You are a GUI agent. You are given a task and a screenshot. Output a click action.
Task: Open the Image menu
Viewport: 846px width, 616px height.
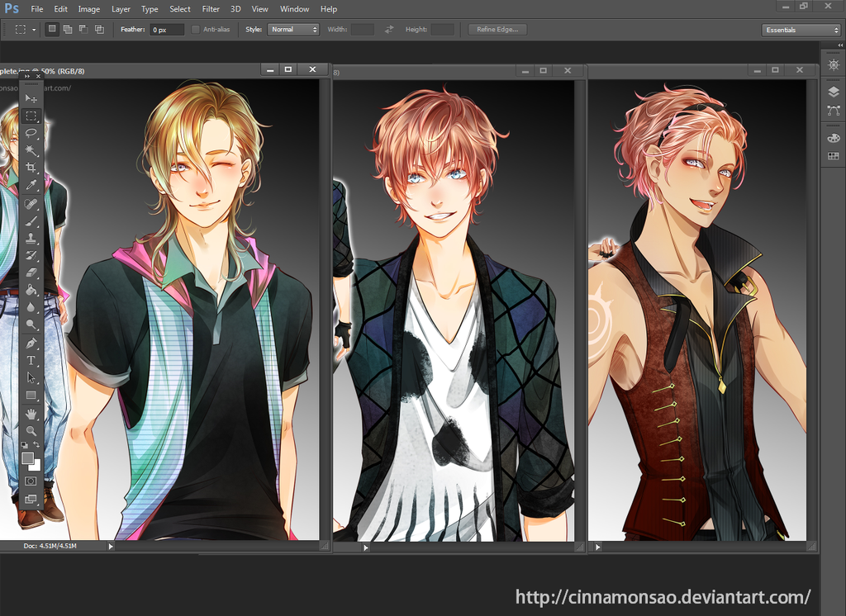tap(88, 9)
